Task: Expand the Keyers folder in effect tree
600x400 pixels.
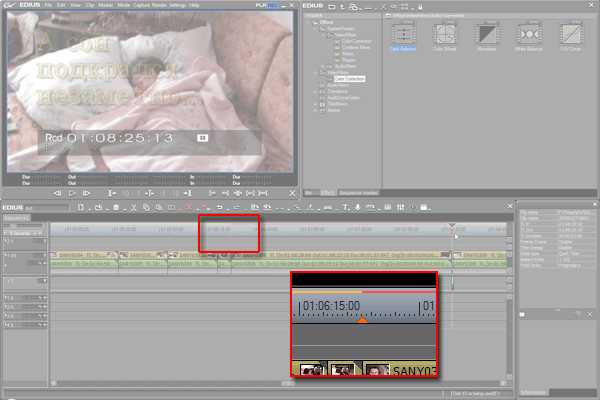Action: pos(315,110)
